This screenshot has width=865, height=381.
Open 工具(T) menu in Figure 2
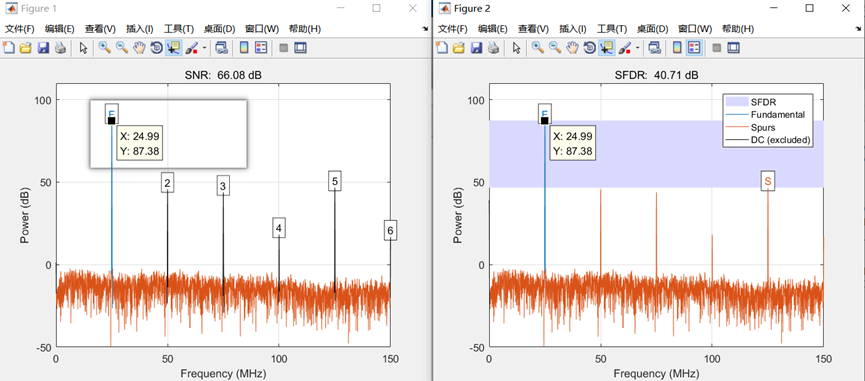[612, 29]
